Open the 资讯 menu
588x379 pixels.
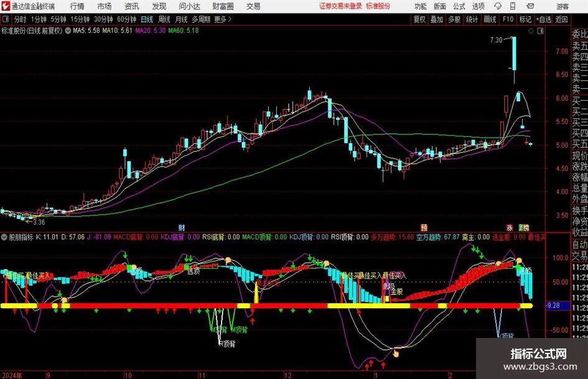click(132, 6)
